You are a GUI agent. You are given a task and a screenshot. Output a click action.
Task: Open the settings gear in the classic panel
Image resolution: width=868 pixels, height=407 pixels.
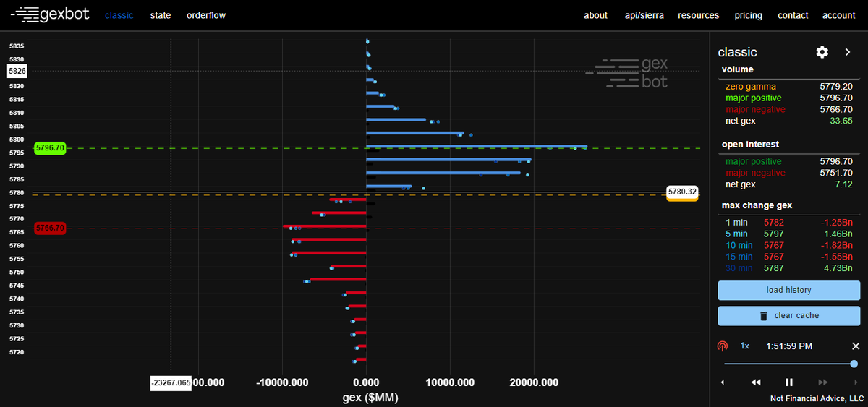822,52
